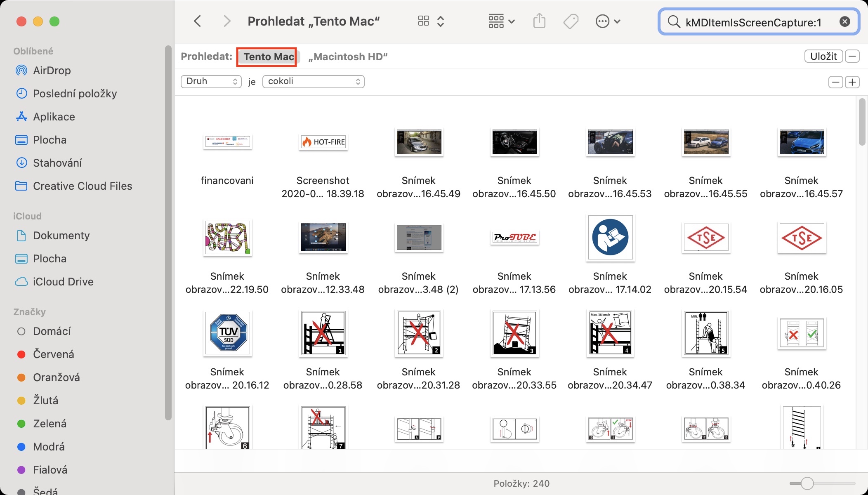868x495 pixels.
Task: Open iCloud Drive in the sidebar
Action: click(63, 282)
